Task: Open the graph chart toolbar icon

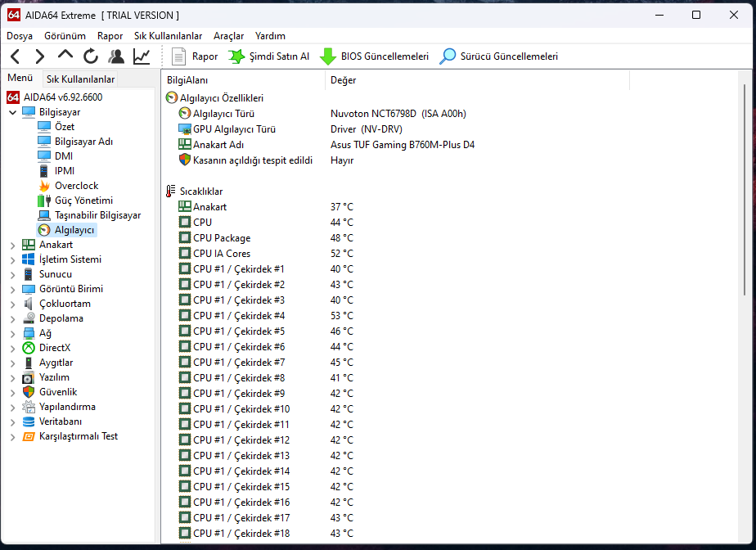Action: click(x=142, y=56)
